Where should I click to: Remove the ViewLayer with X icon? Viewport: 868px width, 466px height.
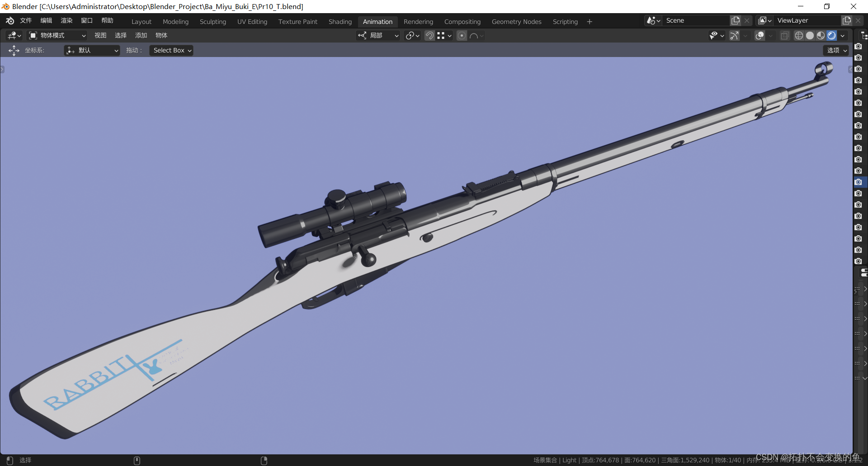[858, 20]
